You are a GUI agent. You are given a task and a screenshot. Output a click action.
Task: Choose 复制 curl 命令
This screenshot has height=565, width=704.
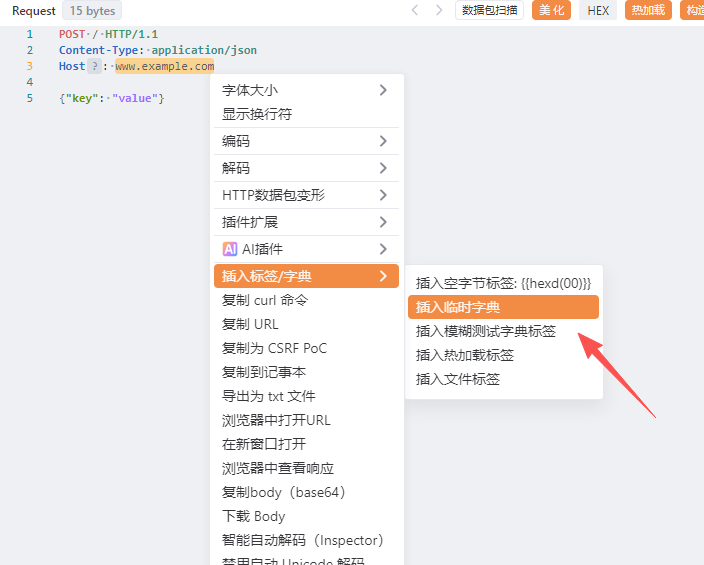pos(307,300)
